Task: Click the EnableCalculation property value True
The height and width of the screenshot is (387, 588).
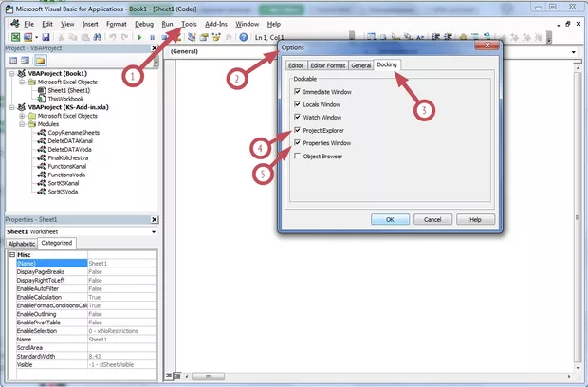Action: pos(122,297)
